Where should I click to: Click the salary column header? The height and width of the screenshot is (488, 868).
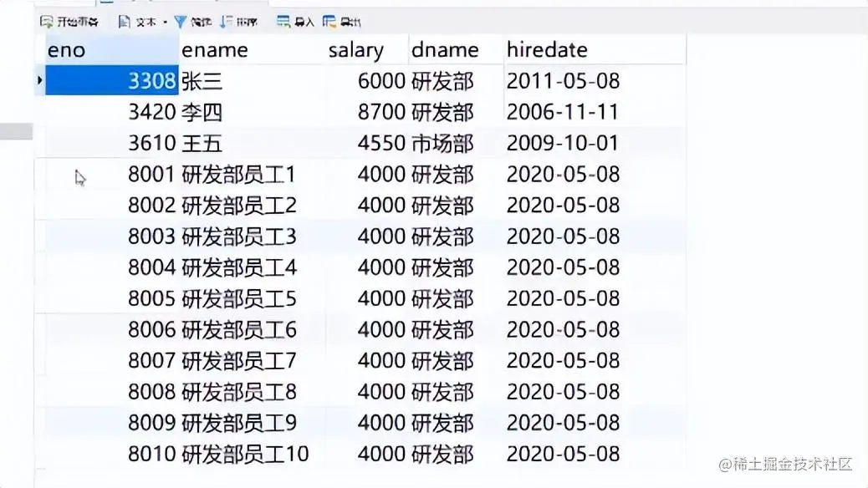pyautogui.click(x=367, y=50)
